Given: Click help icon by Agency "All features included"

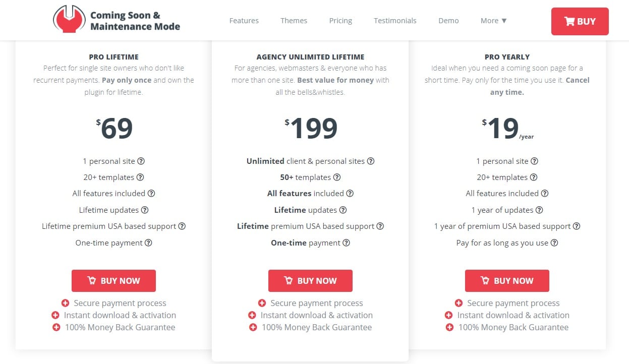Looking at the screenshot, I should click(x=350, y=194).
